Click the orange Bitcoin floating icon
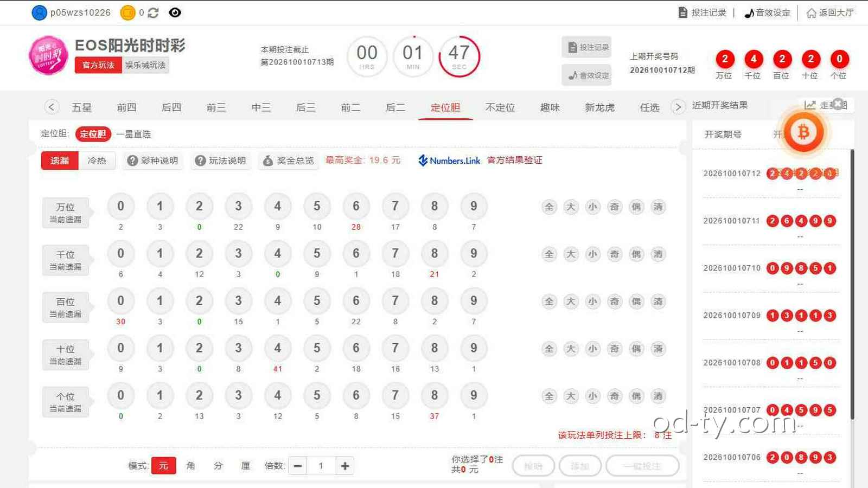Viewport: 868px width, 488px height. pyautogui.click(x=803, y=132)
